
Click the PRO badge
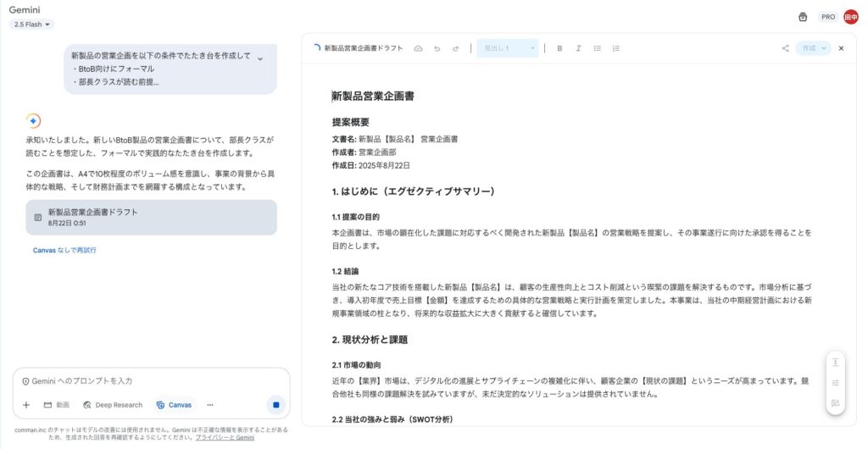coord(828,17)
